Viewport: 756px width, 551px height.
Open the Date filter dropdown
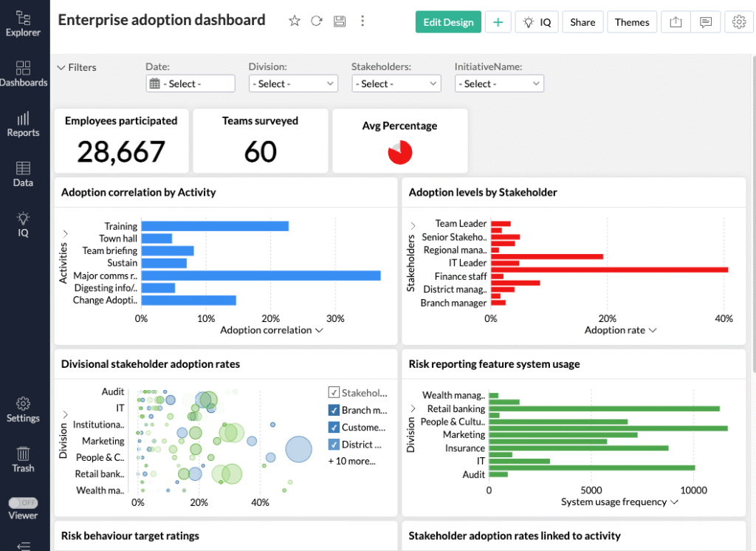190,83
